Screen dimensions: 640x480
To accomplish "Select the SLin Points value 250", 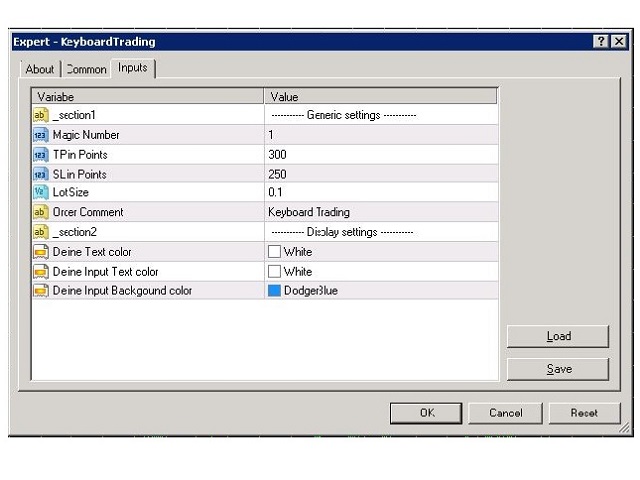I will click(x=278, y=174).
